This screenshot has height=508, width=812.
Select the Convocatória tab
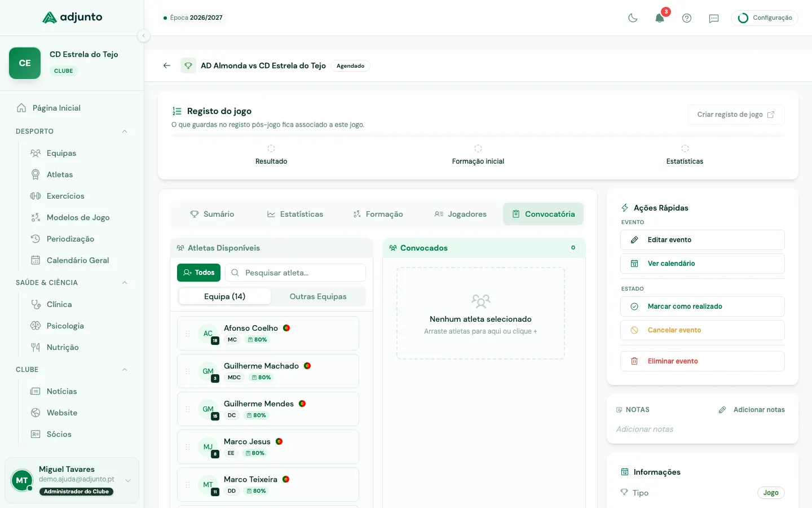[x=543, y=214]
